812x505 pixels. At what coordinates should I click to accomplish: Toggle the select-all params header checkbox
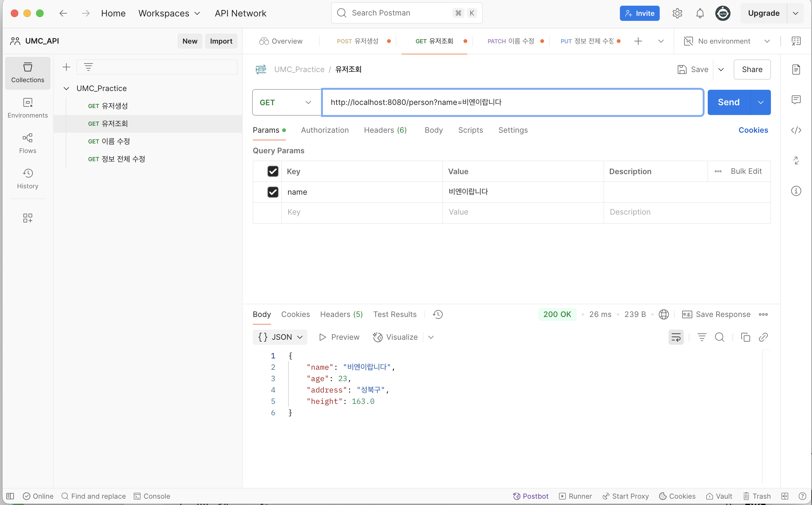click(x=273, y=171)
